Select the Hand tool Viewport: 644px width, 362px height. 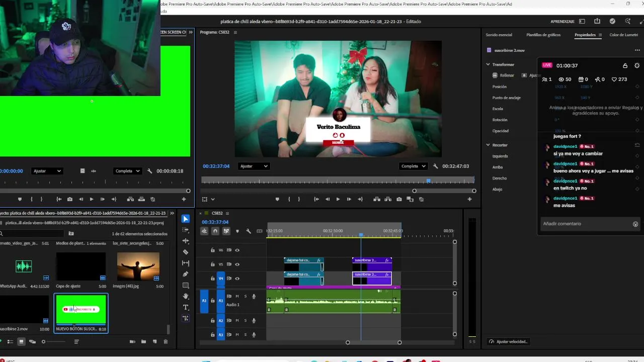pos(186,296)
